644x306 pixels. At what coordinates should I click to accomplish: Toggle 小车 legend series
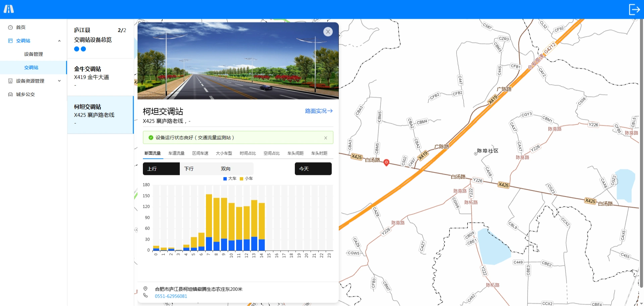click(246, 179)
